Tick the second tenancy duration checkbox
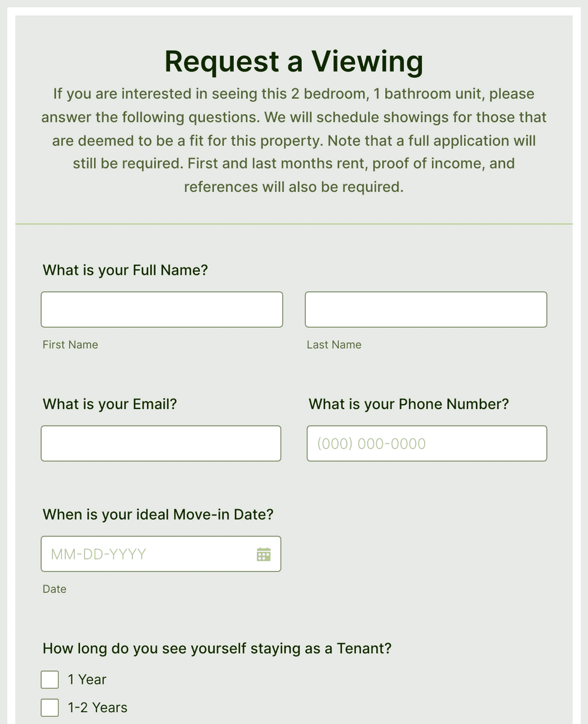This screenshot has height=724, width=588. 50,708
